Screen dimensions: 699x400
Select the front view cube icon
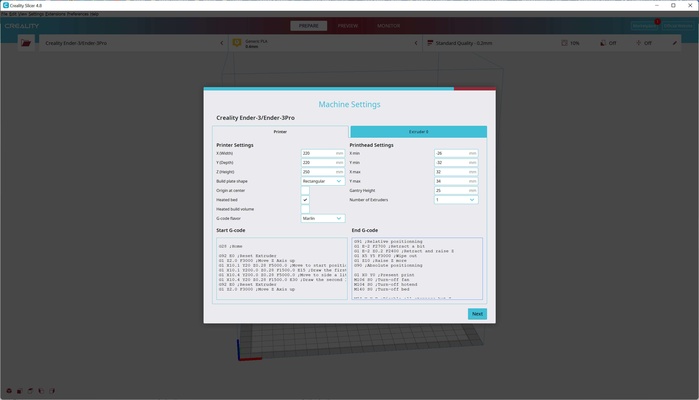(x=20, y=391)
